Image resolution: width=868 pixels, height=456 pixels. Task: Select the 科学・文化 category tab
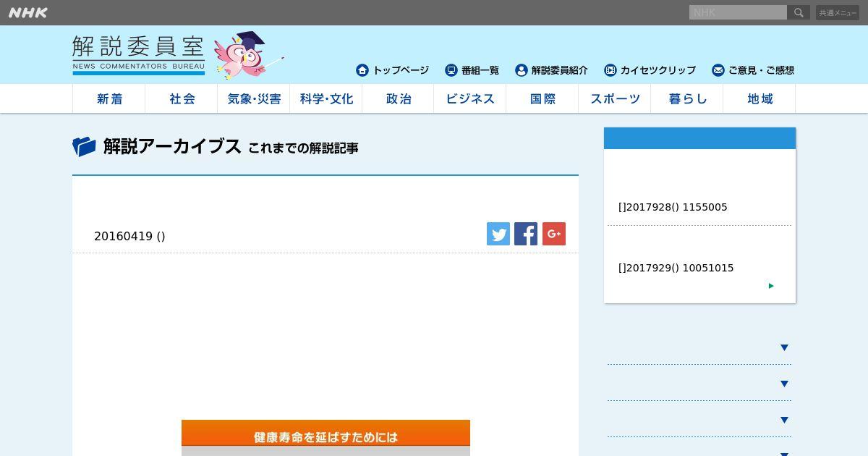pyautogui.click(x=326, y=98)
